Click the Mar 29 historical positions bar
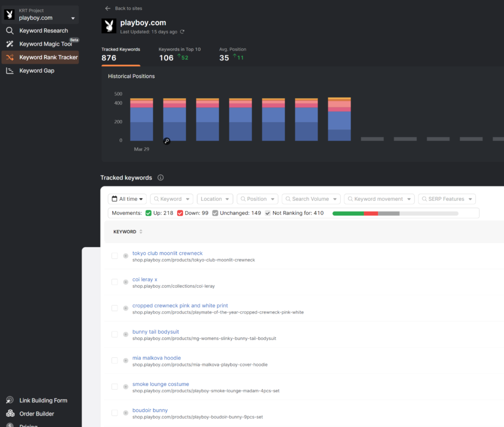This screenshot has width=504, height=427. point(142,120)
